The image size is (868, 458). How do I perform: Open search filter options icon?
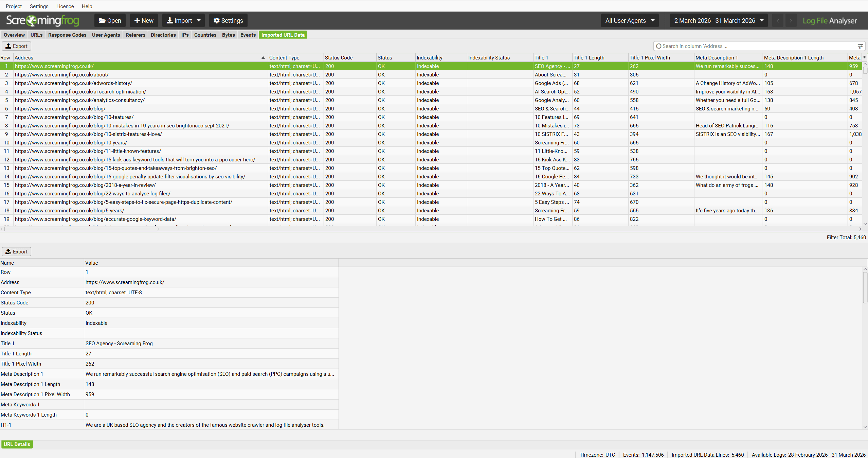pyautogui.click(x=860, y=46)
